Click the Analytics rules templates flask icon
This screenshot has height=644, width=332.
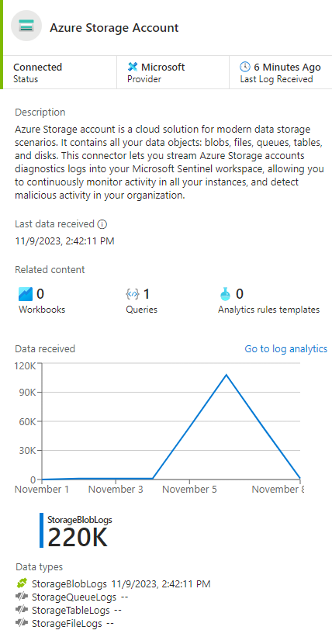click(225, 294)
